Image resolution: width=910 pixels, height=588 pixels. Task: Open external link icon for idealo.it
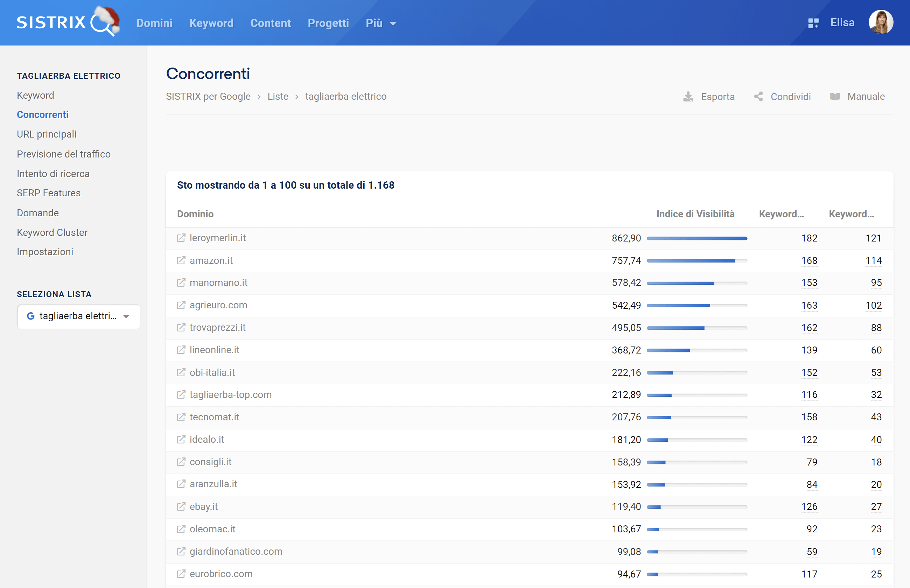click(181, 440)
